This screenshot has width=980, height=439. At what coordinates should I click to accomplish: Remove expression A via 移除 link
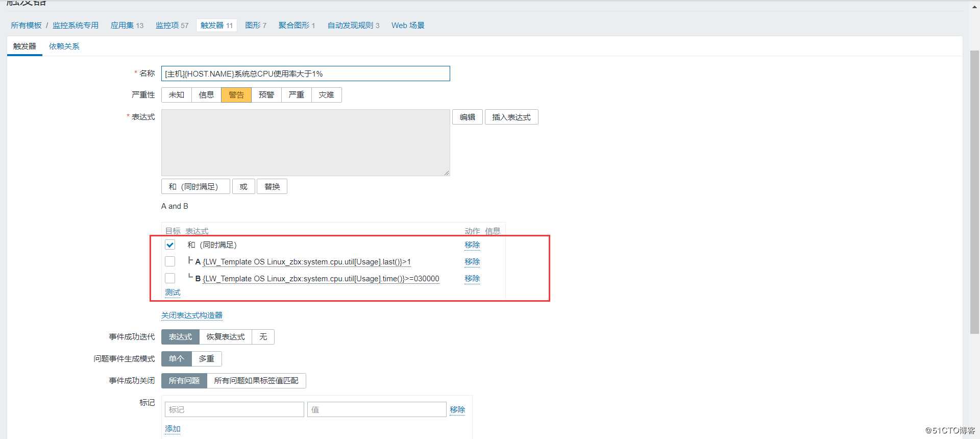point(472,262)
